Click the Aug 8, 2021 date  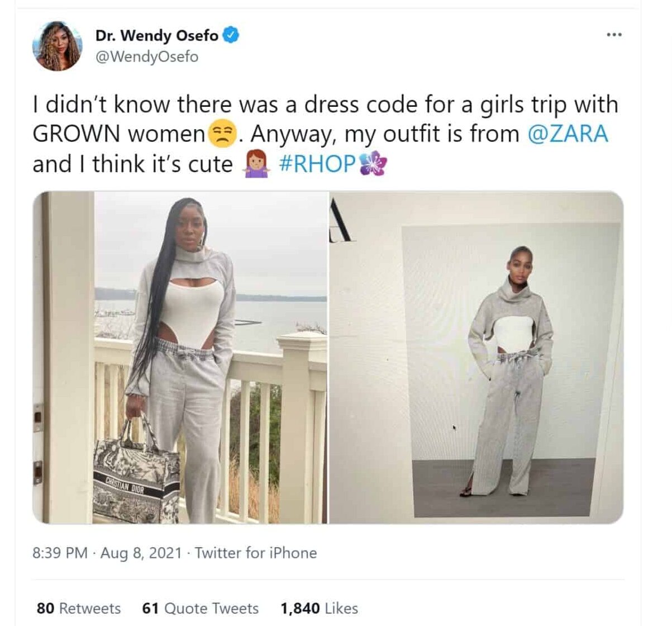click(x=141, y=553)
